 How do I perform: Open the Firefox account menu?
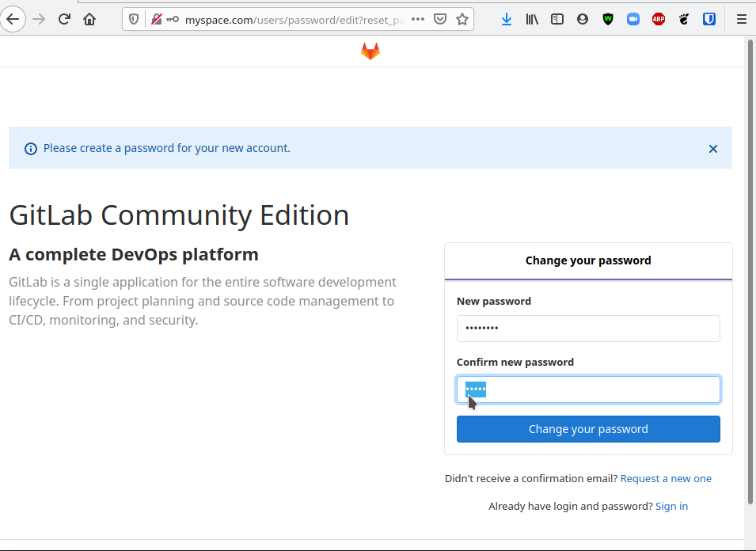(583, 19)
